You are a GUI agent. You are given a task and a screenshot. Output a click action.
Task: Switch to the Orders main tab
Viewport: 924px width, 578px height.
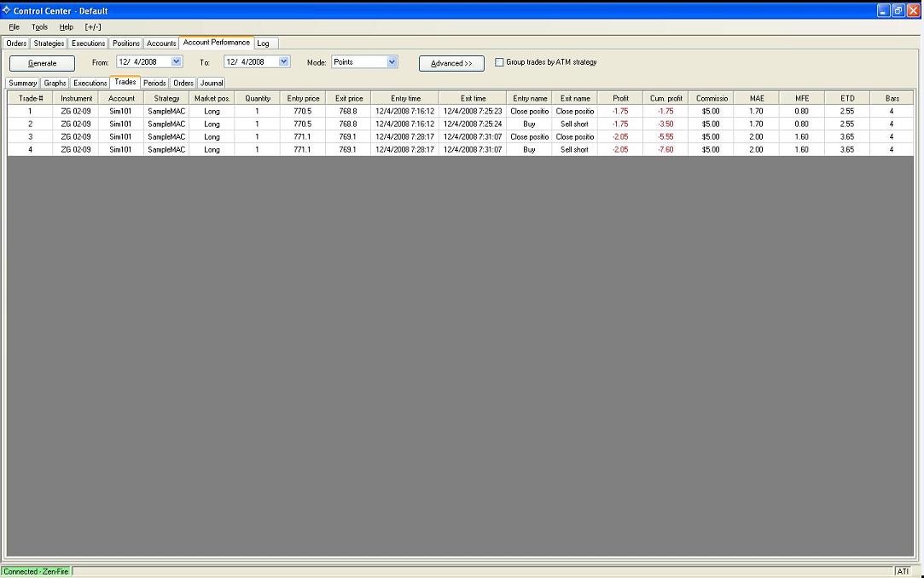tap(16, 43)
